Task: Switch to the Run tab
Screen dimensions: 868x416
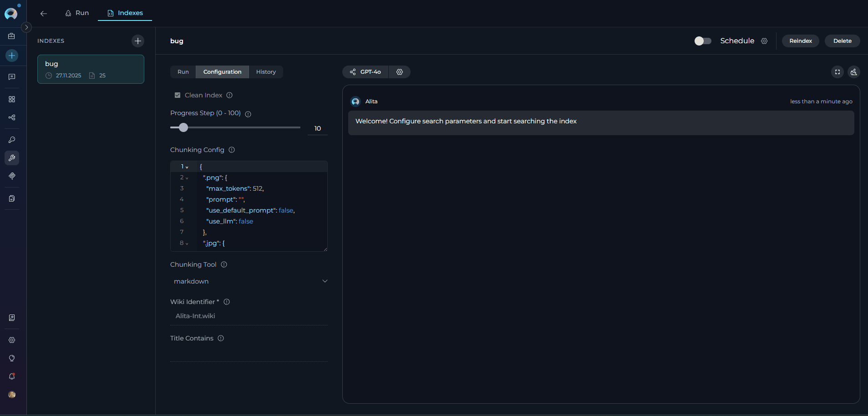Action: 183,72
